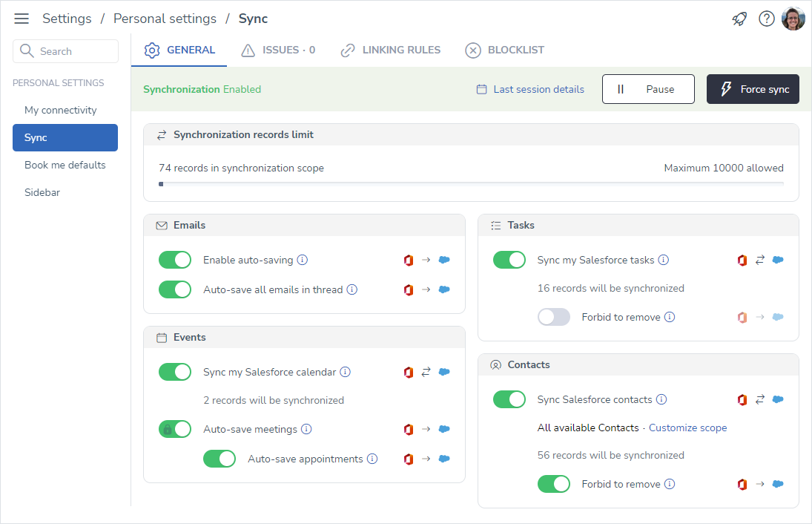Open the ISSUES tab
Screen dimensions: 812x524
[278, 50]
